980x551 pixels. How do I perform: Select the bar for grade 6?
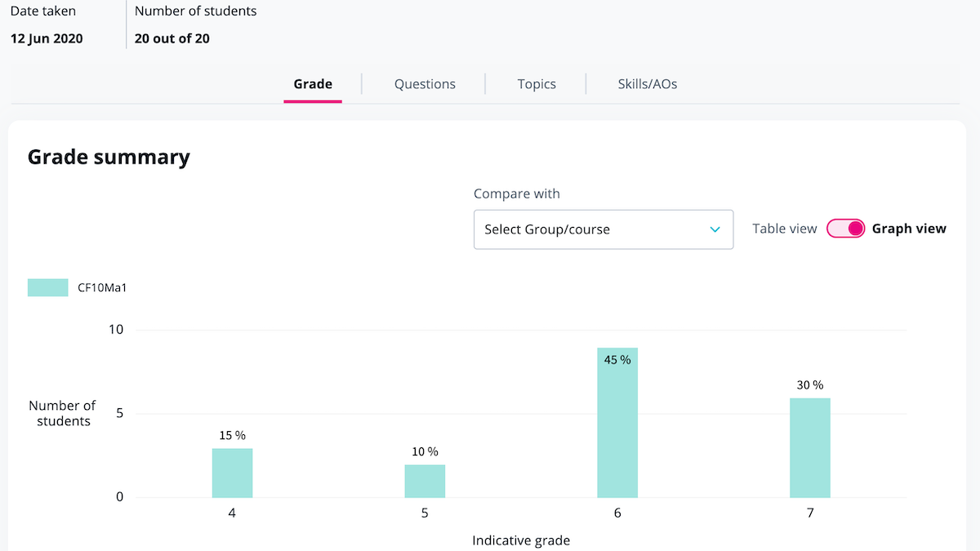617,424
